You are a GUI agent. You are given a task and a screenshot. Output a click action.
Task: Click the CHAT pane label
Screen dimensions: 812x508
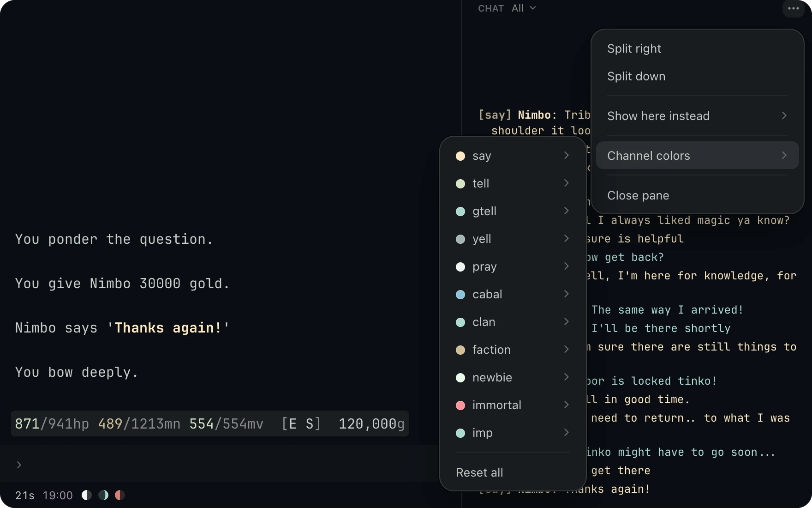[x=491, y=8]
